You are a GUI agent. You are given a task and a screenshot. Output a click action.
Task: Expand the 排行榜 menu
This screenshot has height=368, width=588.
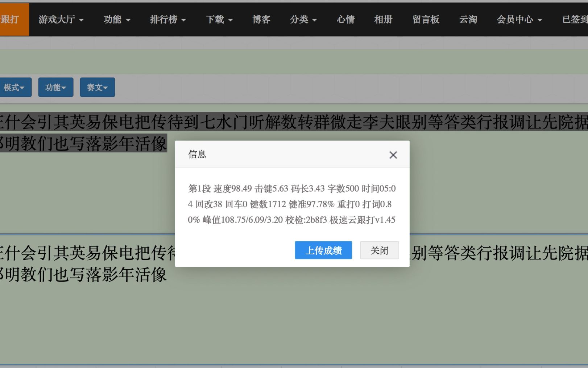168,20
